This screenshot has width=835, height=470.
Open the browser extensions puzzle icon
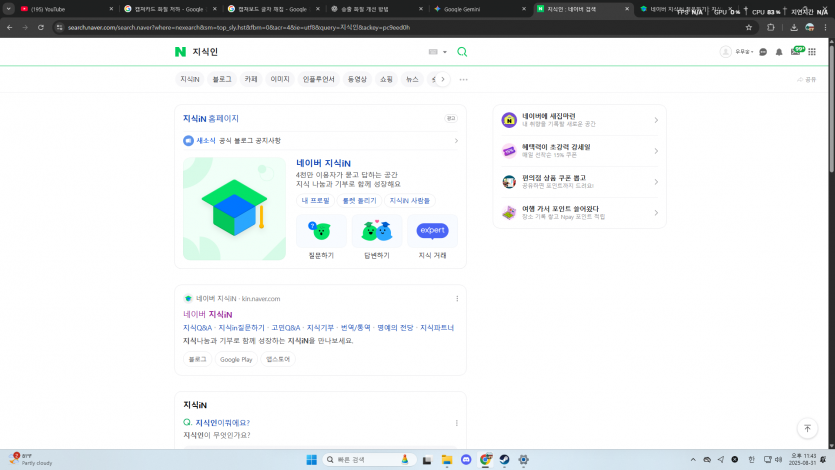coord(771,27)
